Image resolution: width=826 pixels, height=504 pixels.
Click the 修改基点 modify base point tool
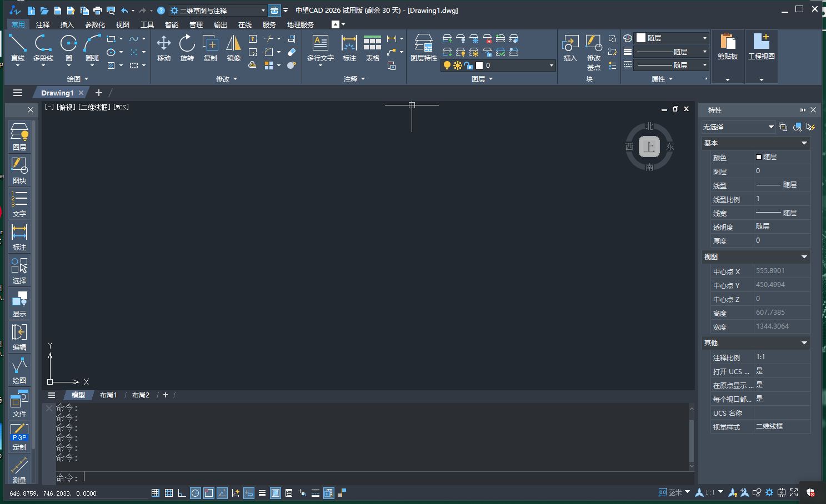coord(594,53)
